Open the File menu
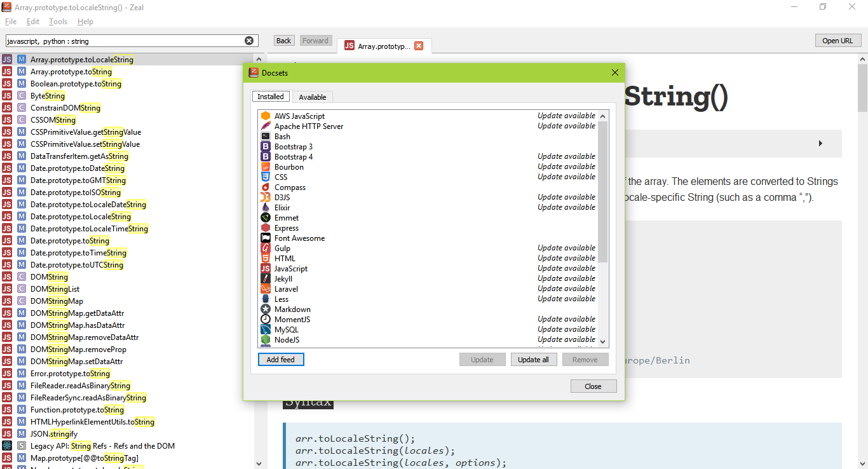 [11, 22]
